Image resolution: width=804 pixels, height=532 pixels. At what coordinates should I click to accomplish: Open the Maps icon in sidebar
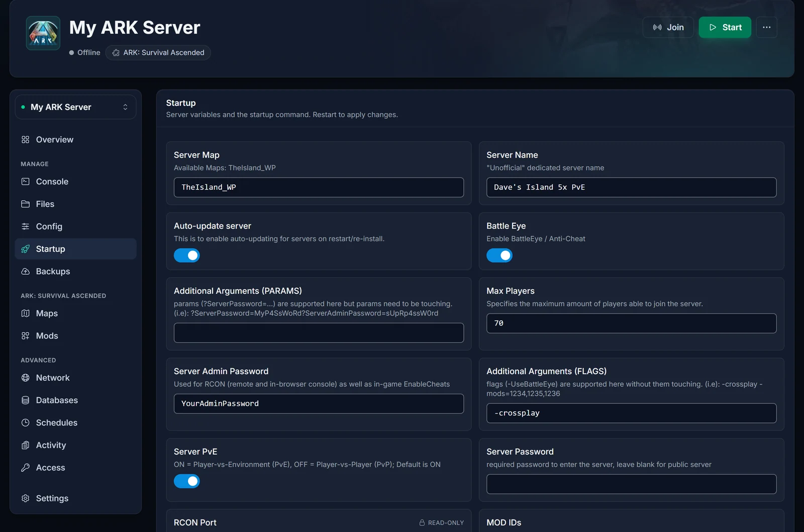pyautogui.click(x=26, y=313)
